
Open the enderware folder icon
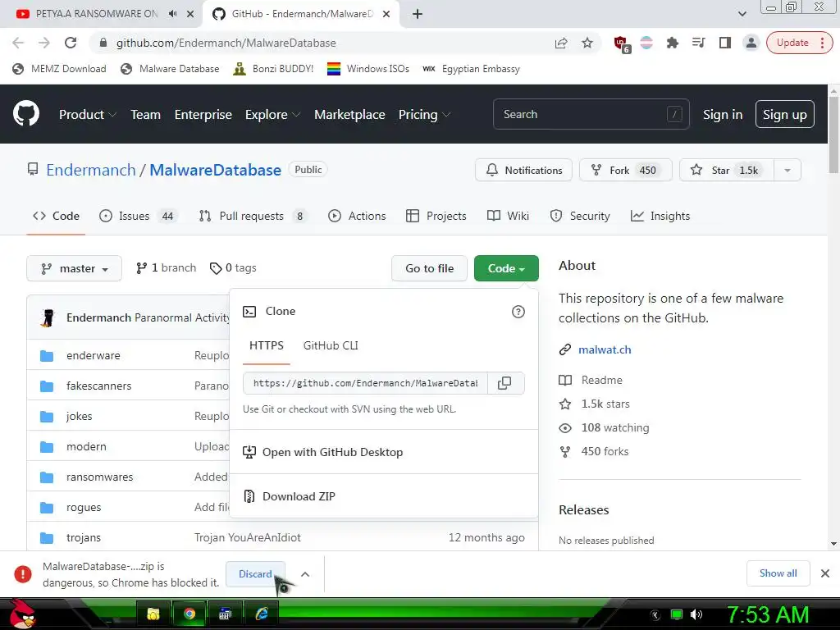pyautogui.click(x=47, y=356)
